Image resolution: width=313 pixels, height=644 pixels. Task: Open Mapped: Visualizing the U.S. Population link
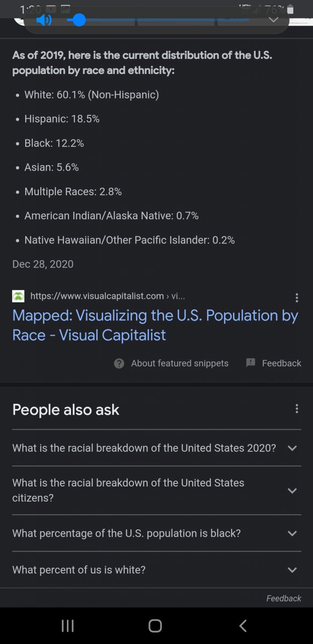(155, 325)
